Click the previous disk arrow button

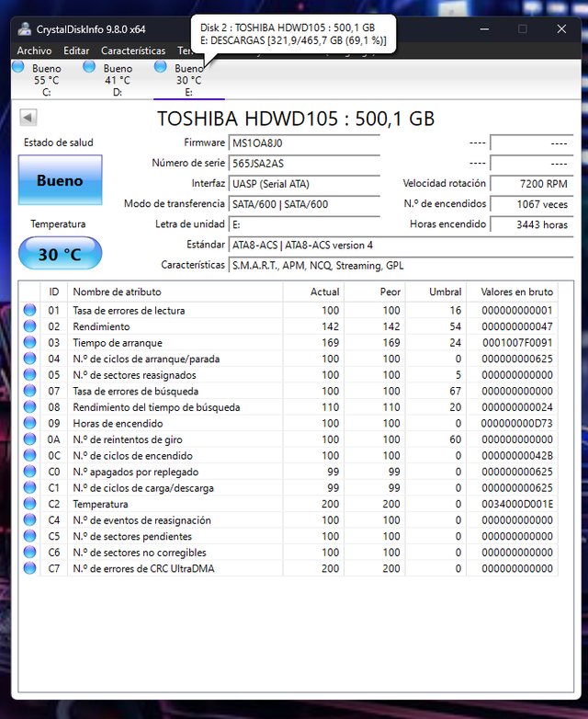pos(28,118)
